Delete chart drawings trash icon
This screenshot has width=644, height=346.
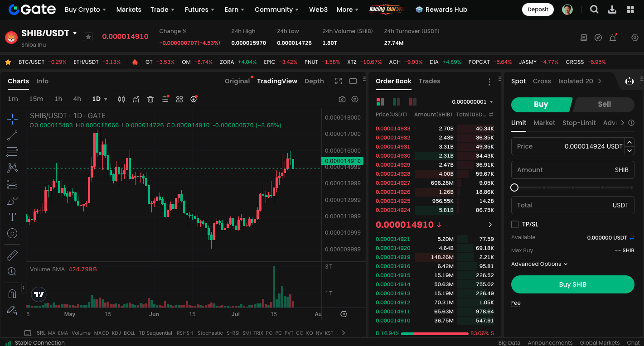150,99
